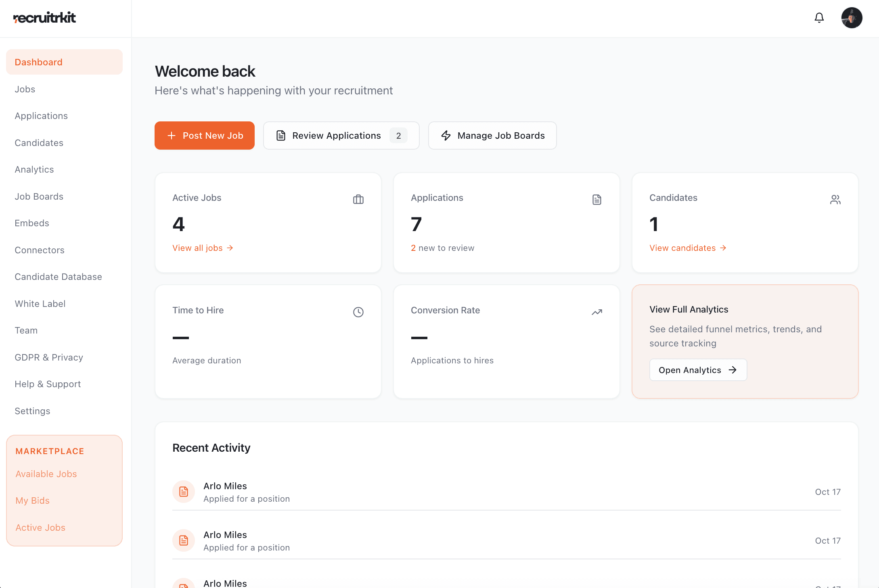Click the Open Analytics button
Viewport: 879px width, 588px height.
tap(698, 370)
